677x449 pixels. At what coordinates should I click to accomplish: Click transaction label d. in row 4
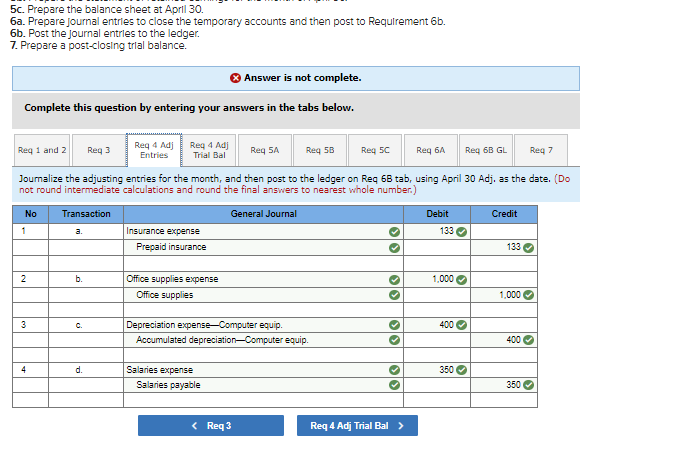click(79, 370)
